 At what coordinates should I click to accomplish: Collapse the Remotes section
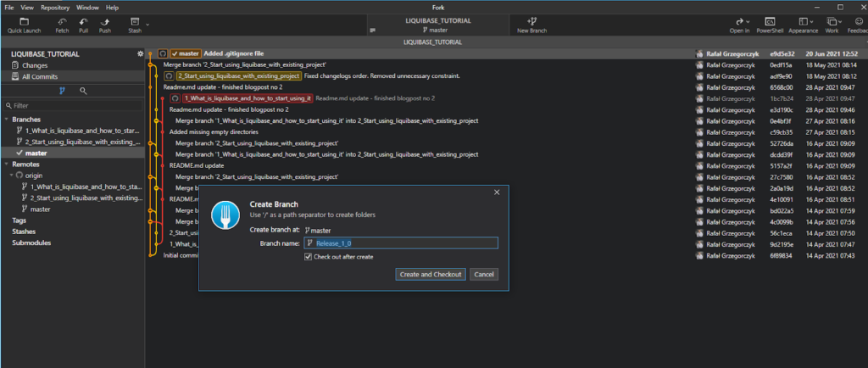pyautogui.click(x=7, y=164)
